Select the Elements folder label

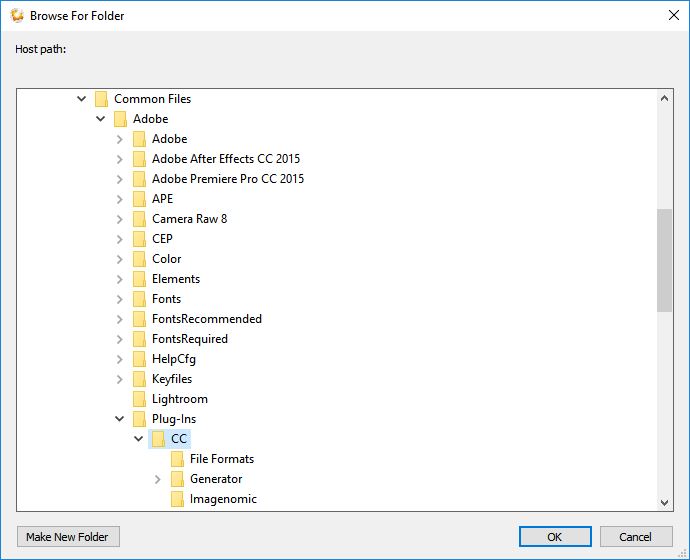pos(176,278)
